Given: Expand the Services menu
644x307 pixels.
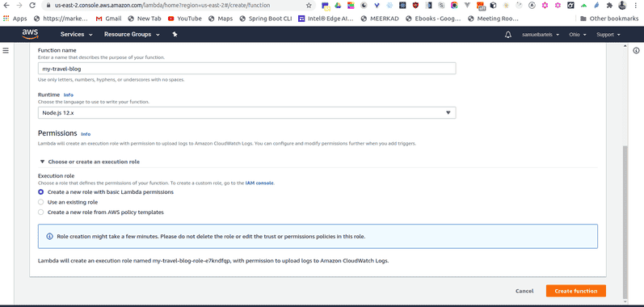Looking at the screenshot, I should pos(77,35).
